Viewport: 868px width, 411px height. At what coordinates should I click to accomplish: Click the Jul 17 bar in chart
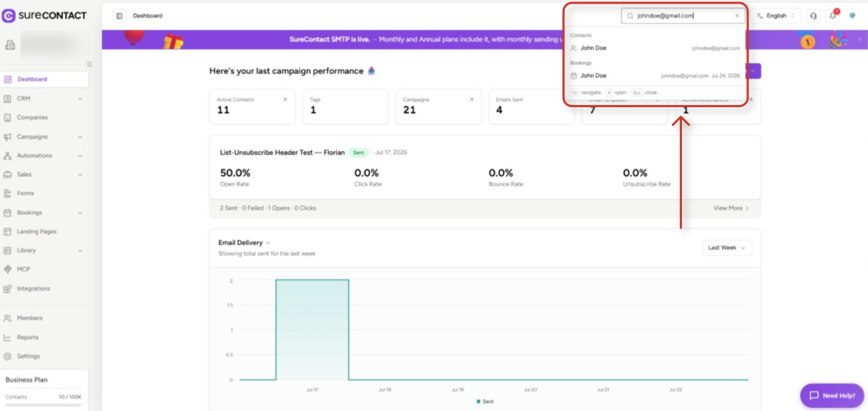coord(312,329)
